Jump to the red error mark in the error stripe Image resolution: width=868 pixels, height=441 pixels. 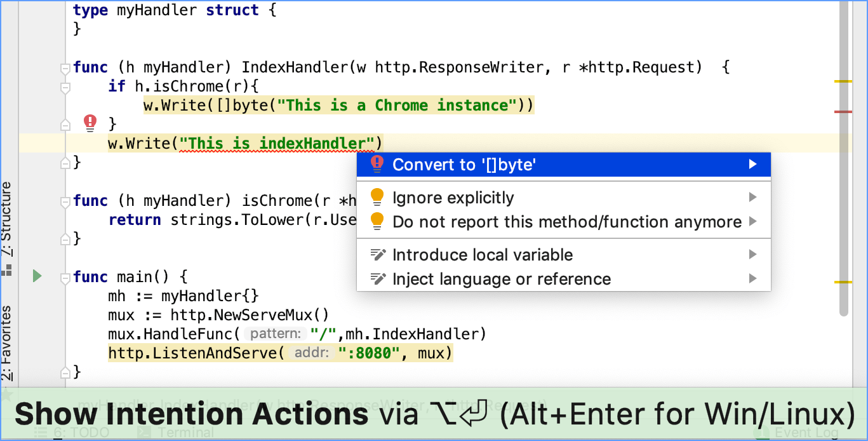(x=843, y=112)
